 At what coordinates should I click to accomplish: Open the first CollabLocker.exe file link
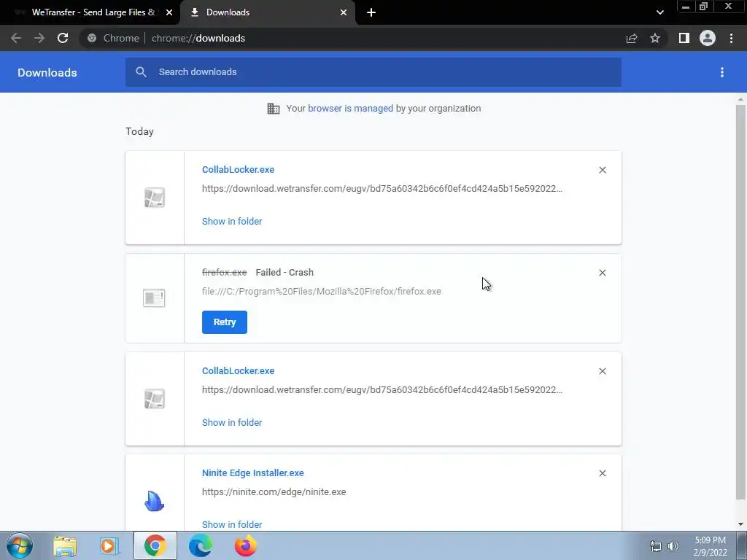[239, 169]
